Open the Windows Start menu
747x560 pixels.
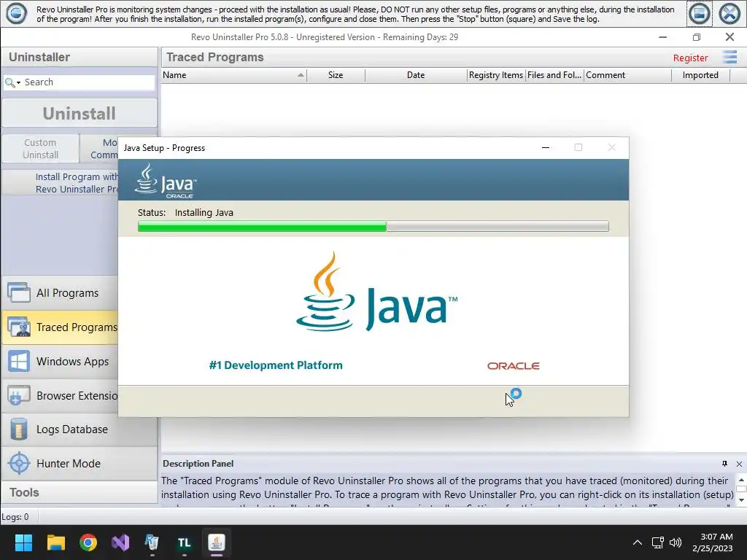click(23, 542)
